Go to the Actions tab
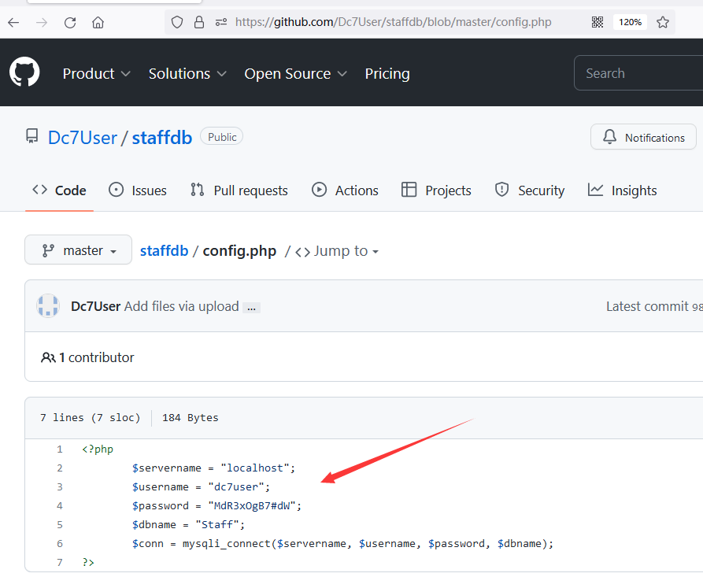The height and width of the screenshot is (588, 703). pyautogui.click(x=345, y=190)
